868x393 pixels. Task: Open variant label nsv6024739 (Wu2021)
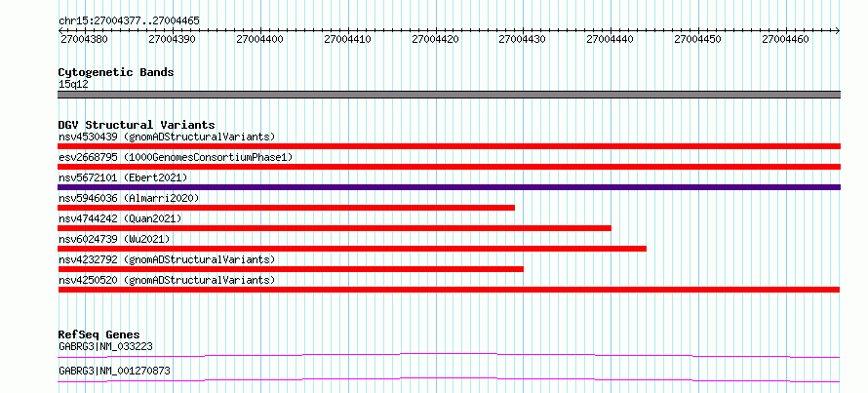click(114, 239)
